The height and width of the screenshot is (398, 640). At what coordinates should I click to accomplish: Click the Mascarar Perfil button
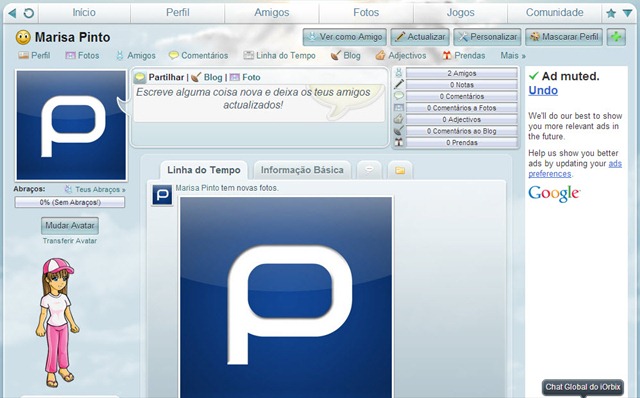point(564,37)
